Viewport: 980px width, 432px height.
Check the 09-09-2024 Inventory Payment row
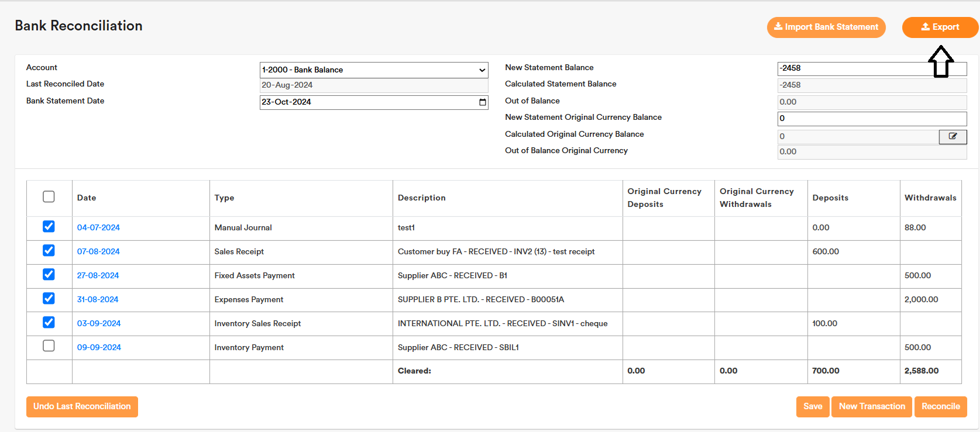coord(49,346)
